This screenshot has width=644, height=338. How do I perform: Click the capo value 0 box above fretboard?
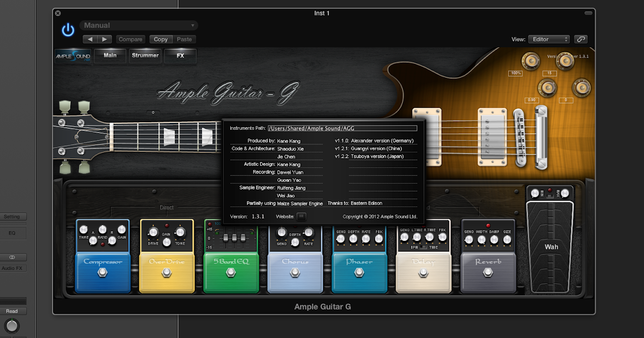(153, 112)
